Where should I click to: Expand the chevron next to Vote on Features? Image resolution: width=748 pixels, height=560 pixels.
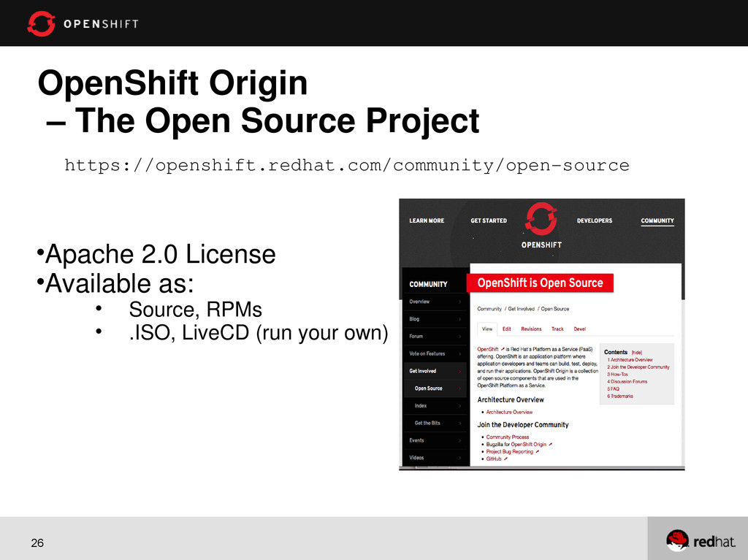(460, 353)
